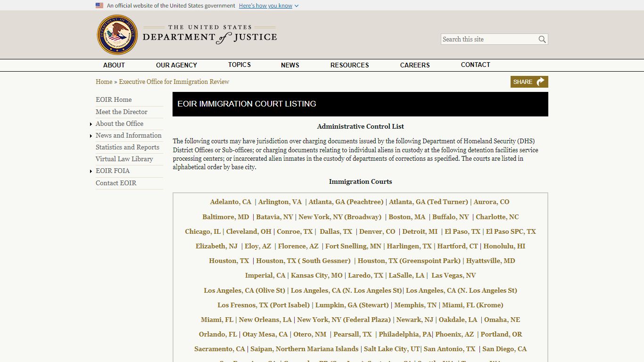Click the US flag icon
Image resolution: width=644 pixels, height=362 pixels.
point(99,6)
